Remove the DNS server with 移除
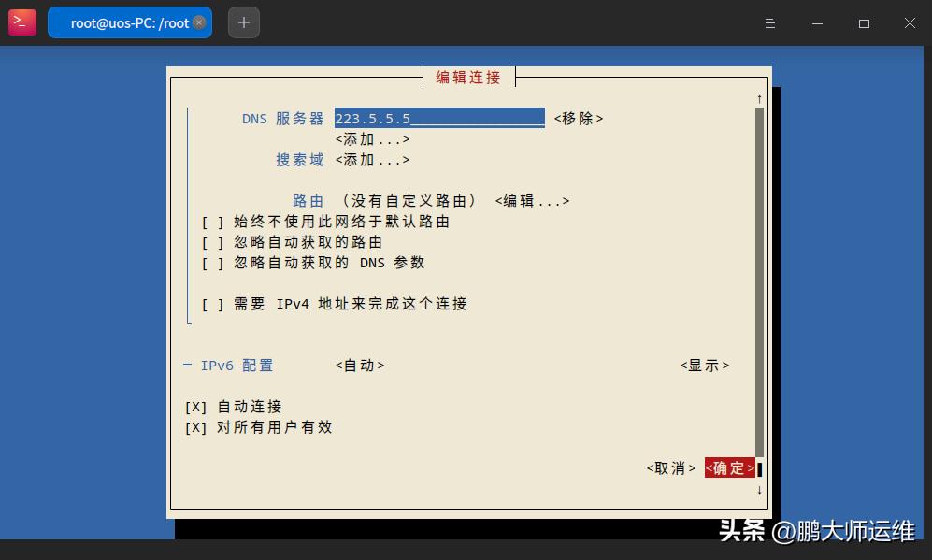Viewport: 932px width, 560px height. [x=578, y=118]
